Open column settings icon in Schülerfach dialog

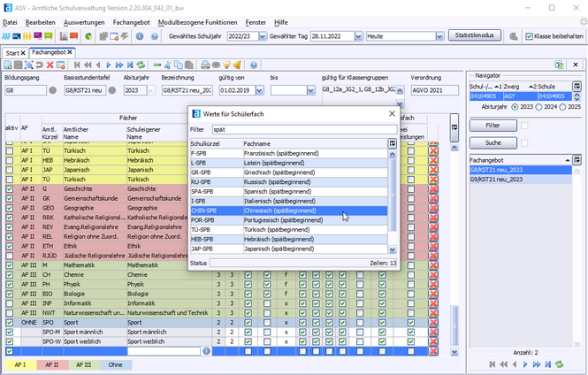pos(393,143)
